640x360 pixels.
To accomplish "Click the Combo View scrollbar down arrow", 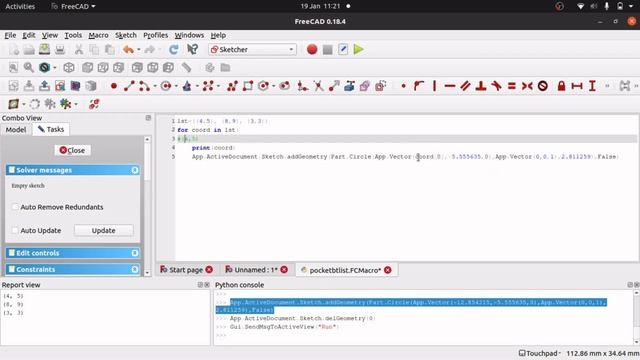I will point(147,273).
